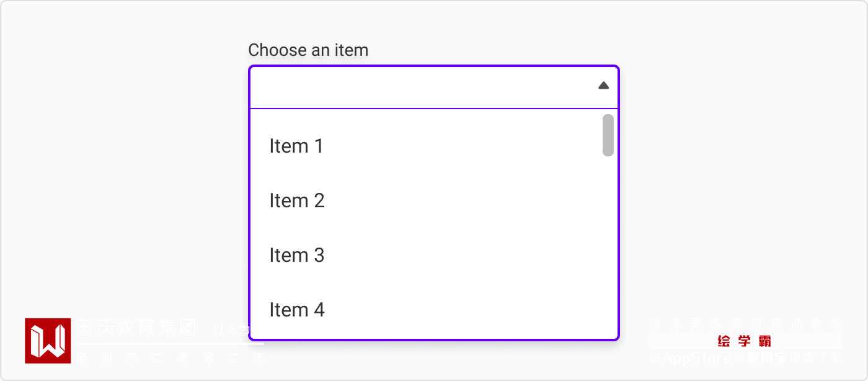868x381 pixels.
Task: Click the empty combo box input field
Action: pyautogui.click(x=422, y=87)
